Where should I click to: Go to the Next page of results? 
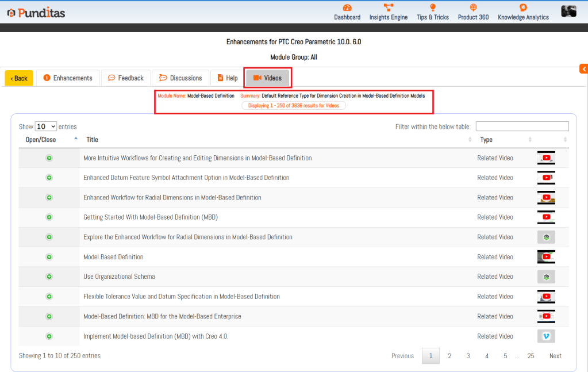[x=555, y=356]
